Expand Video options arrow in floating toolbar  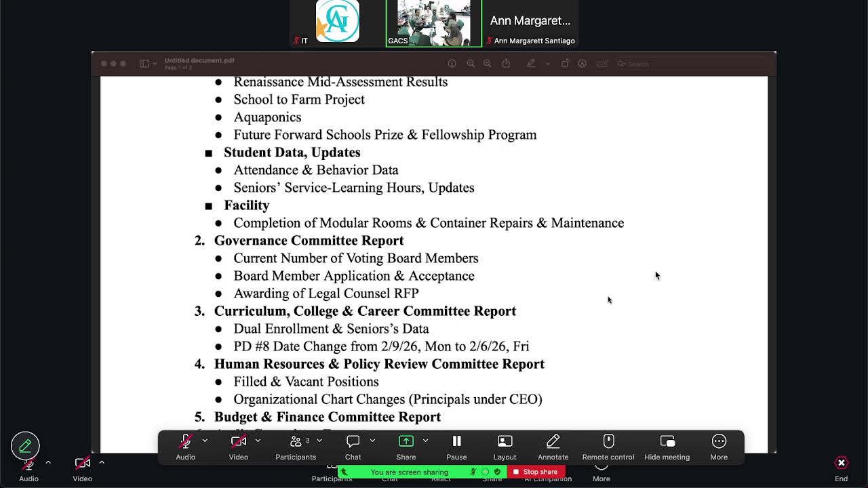258,441
